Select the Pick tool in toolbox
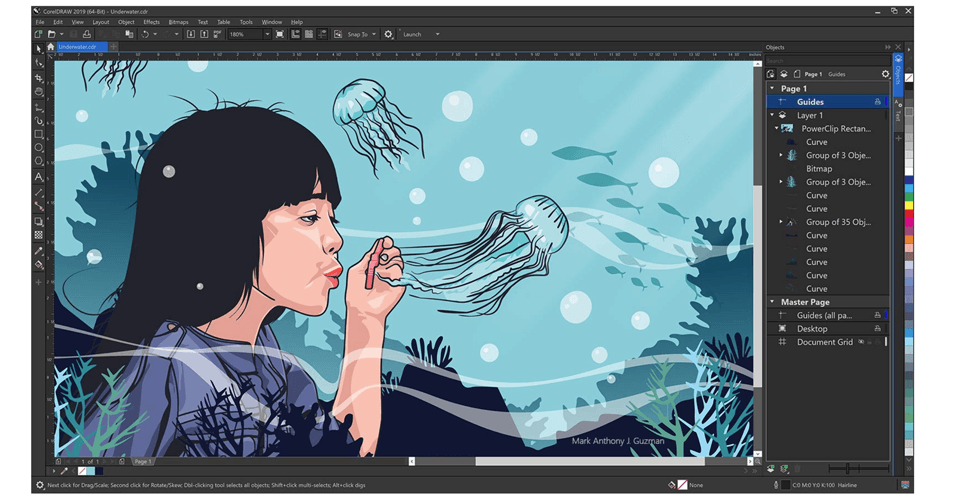Screen dimensions: 960x500 tap(39, 48)
